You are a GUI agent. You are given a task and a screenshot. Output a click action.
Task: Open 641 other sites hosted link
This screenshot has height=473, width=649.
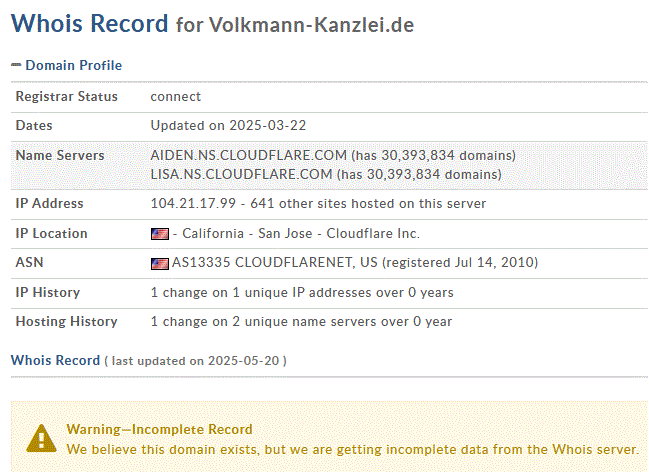[368, 204]
